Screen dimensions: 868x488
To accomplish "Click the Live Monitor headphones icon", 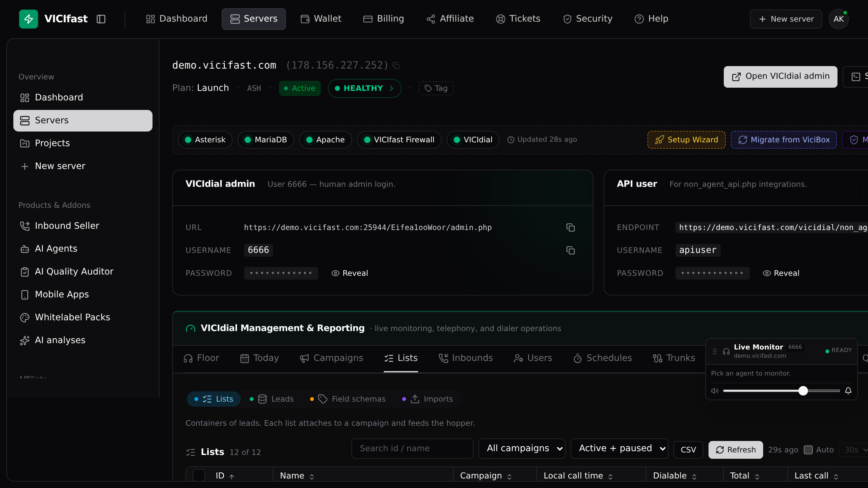I will click(x=726, y=351).
